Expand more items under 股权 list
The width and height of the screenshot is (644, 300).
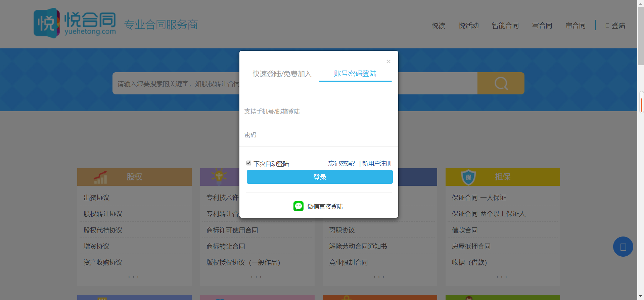pos(133,277)
